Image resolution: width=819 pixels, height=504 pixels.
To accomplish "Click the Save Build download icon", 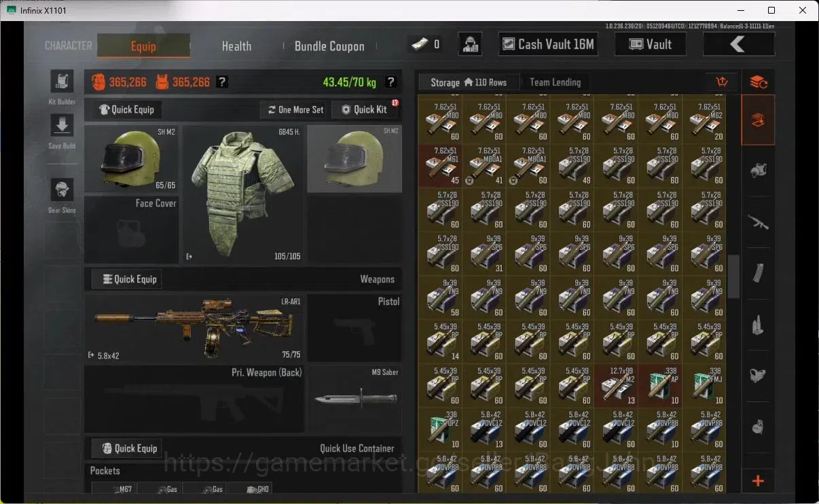I will (x=62, y=126).
